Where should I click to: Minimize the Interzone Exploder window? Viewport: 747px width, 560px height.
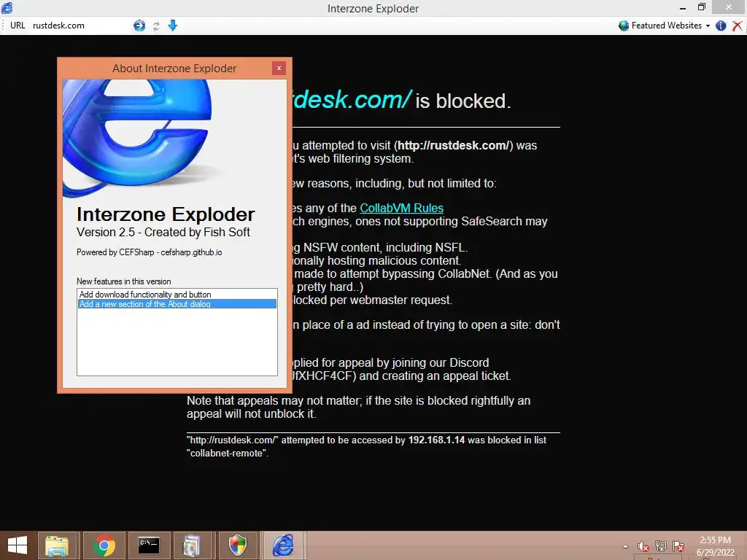pos(683,8)
